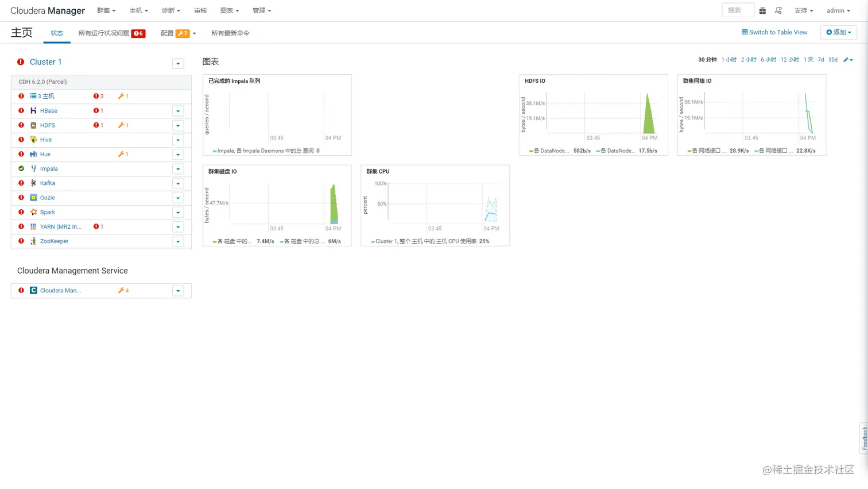Click the Cloudera Management Service icon

tap(33, 290)
